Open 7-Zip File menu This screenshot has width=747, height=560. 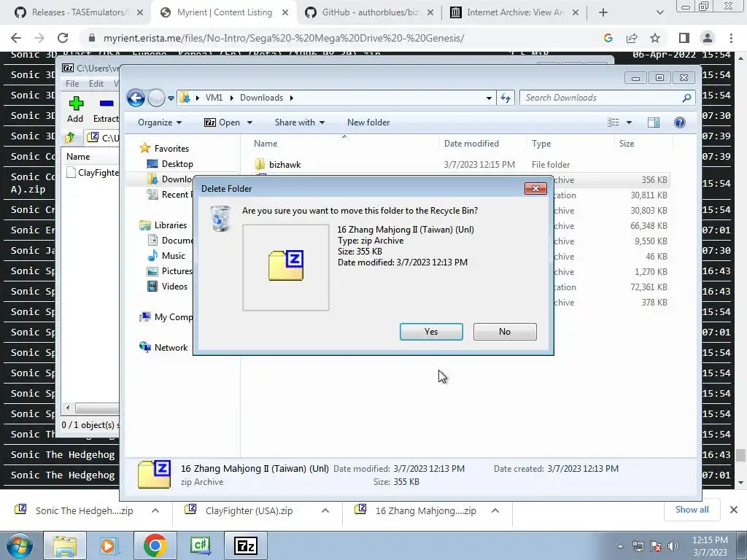(72, 83)
